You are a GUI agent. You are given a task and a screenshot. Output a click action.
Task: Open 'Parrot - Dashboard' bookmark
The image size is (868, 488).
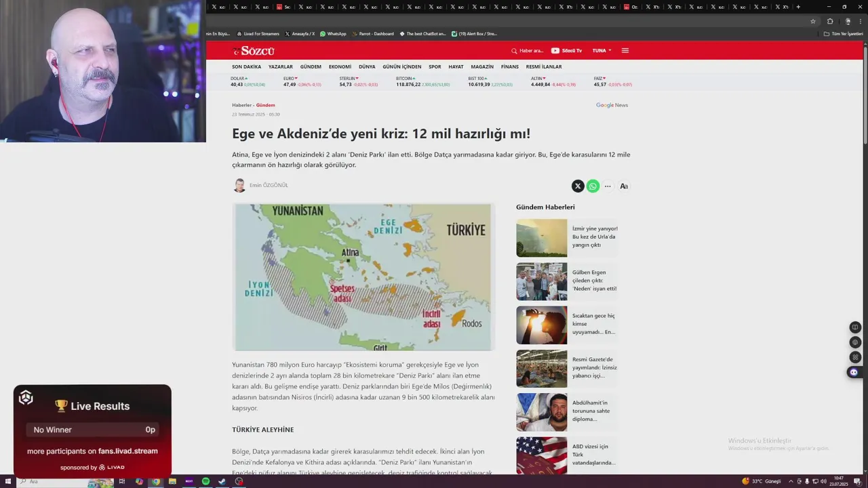point(372,33)
